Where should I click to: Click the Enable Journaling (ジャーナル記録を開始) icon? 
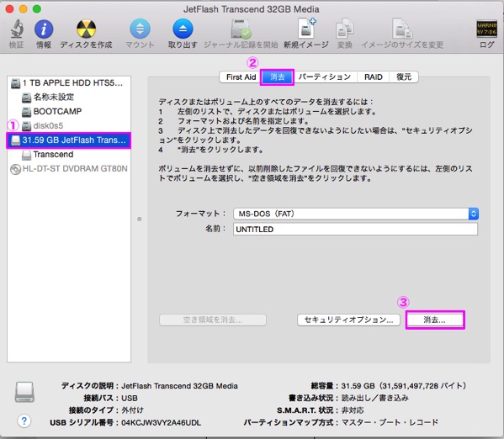(x=241, y=29)
